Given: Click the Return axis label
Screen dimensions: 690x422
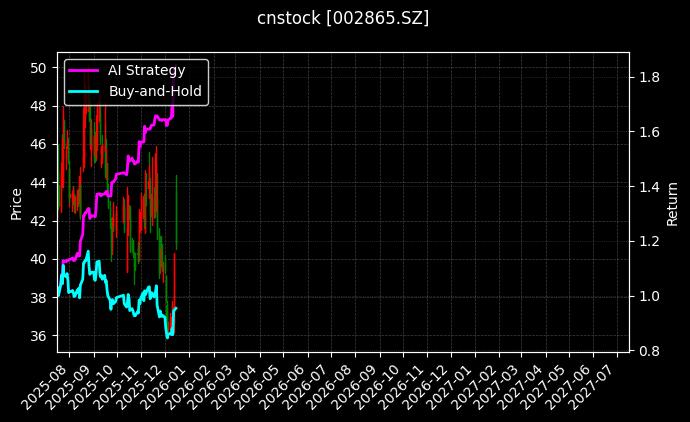Looking at the screenshot, I should click(x=673, y=202).
